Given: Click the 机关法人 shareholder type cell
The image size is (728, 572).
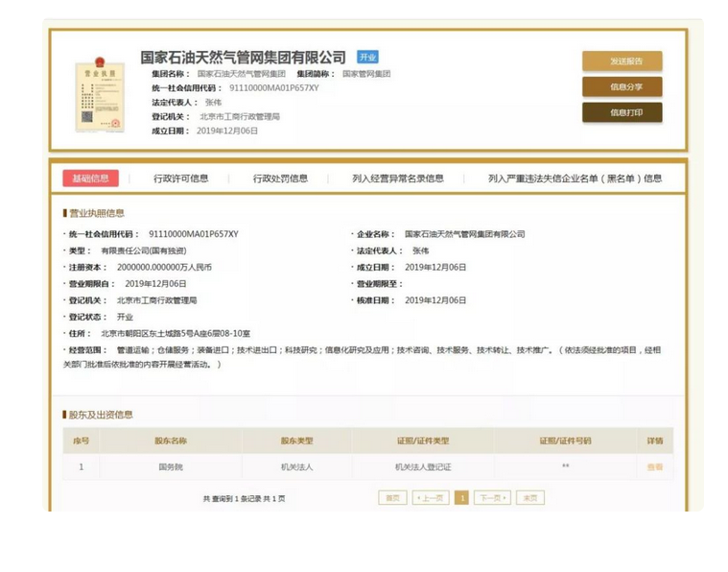Looking at the screenshot, I should pyautogui.click(x=296, y=467).
